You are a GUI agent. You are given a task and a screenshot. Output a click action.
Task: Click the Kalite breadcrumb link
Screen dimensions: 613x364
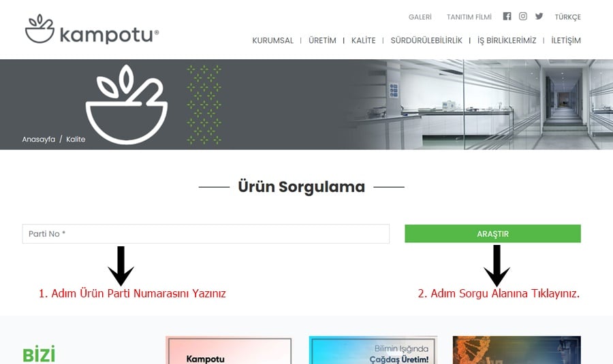click(x=76, y=139)
